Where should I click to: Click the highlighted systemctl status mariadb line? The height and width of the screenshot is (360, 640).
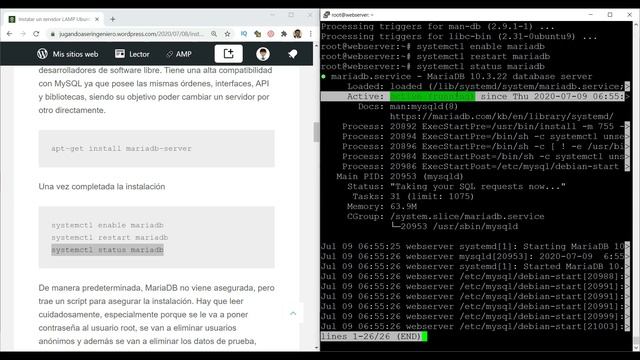107,250
